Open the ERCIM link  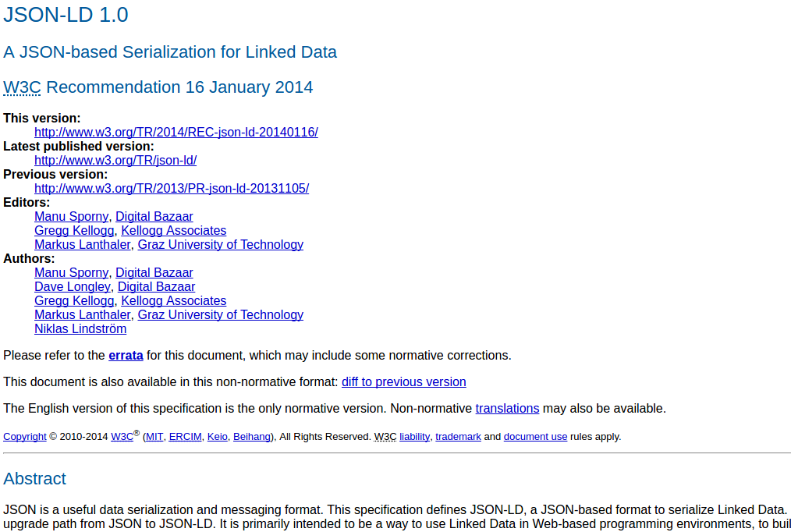coord(185,437)
